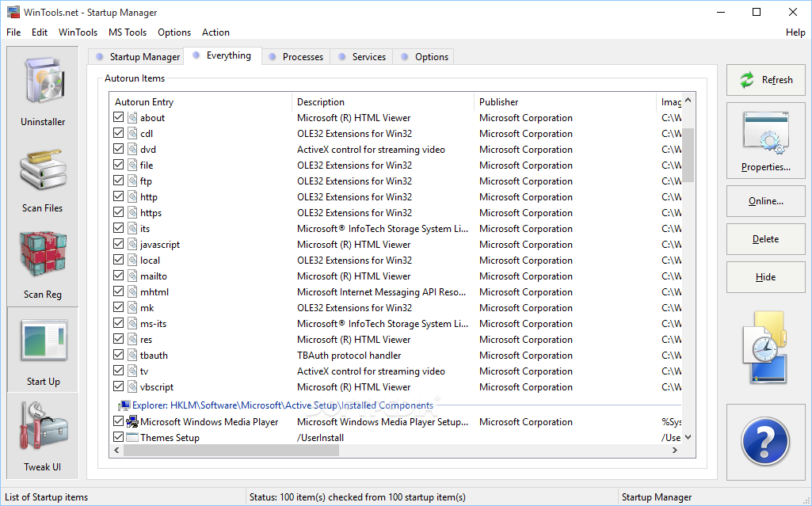Uncheck the ms-its autorun entry
The height and width of the screenshot is (506, 812).
pos(119,323)
